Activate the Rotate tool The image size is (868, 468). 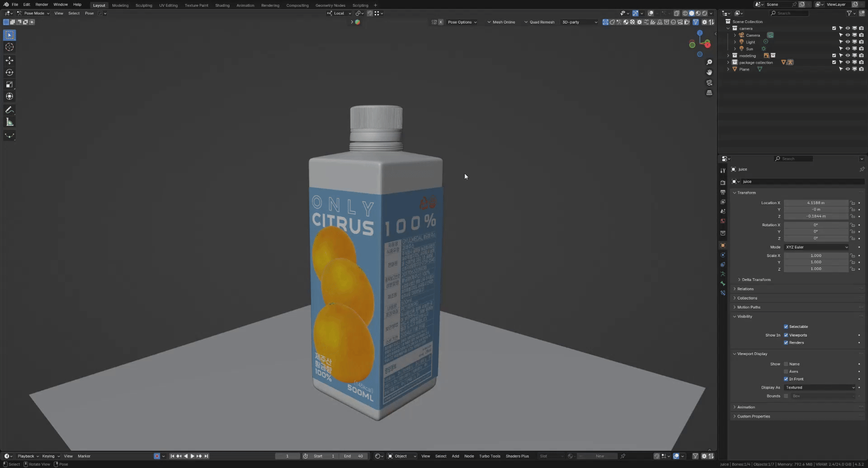click(x=9, y=72)
